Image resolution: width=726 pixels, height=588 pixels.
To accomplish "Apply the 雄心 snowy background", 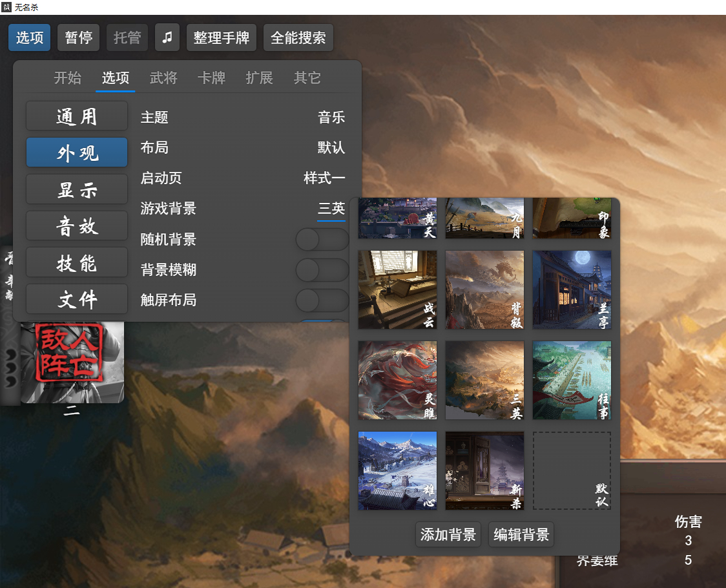I will click(x=397, y=471).
